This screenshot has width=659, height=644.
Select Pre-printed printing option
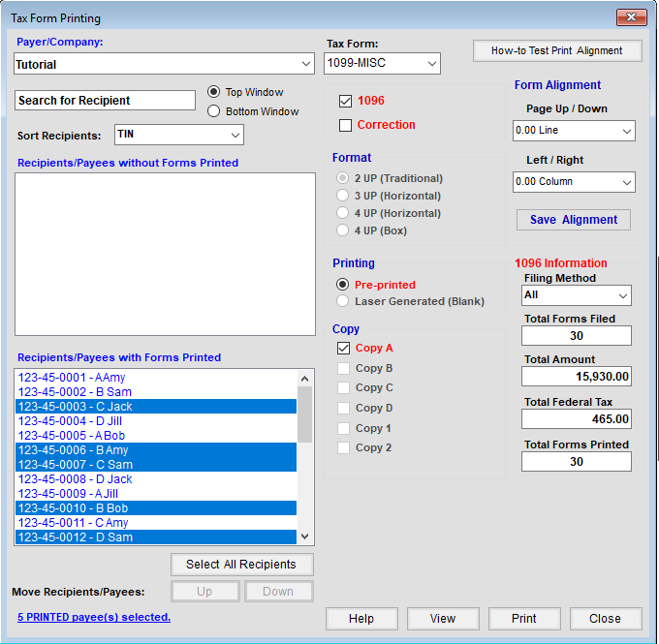point(342,285)
